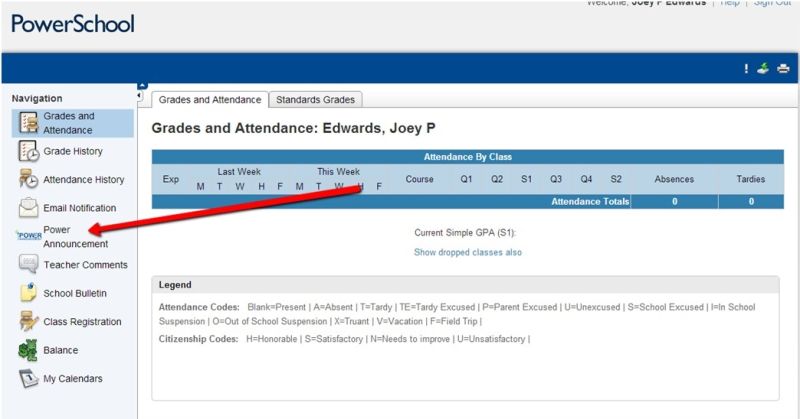The height and width of the screenshot is (419, 800).
Task: Click the Q2 column header
Action: pyautogui.click(x=497, y=179)
